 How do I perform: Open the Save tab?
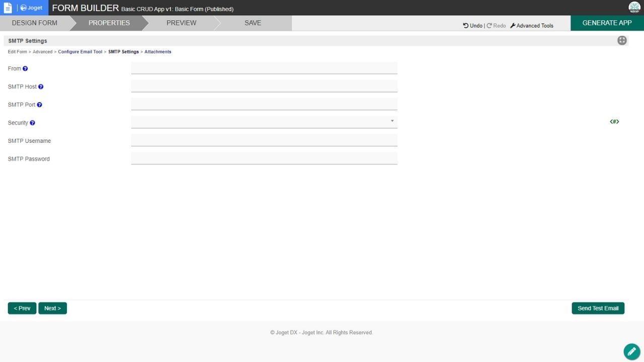[253, 23]
